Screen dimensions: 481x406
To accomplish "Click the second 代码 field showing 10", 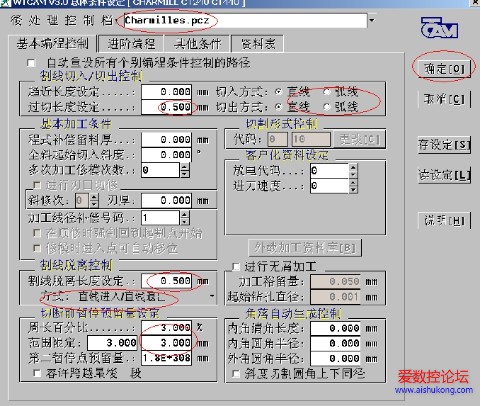I will point(311,139).
